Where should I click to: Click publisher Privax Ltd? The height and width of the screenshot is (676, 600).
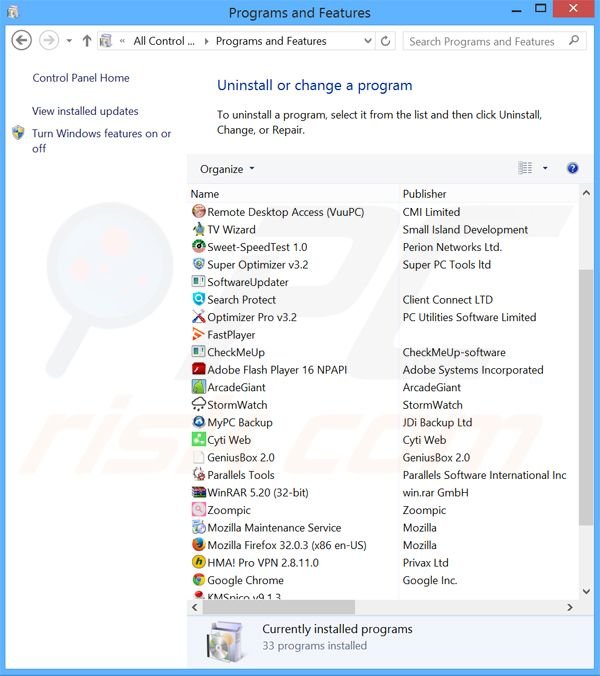pos(425,563)
